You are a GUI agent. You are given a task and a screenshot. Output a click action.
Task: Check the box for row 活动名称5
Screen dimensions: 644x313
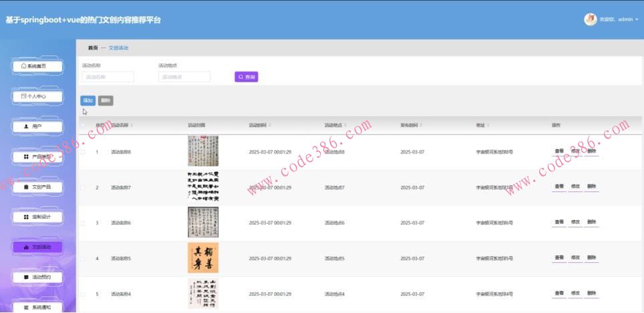(83, 259)
